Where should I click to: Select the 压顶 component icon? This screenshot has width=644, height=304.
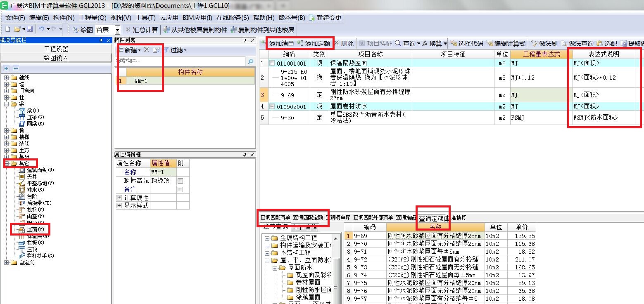point(22,249)
